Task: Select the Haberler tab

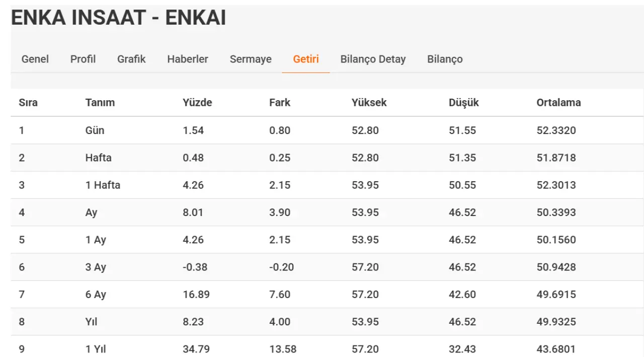Action: pyautogui.click(x=188, y=59)
